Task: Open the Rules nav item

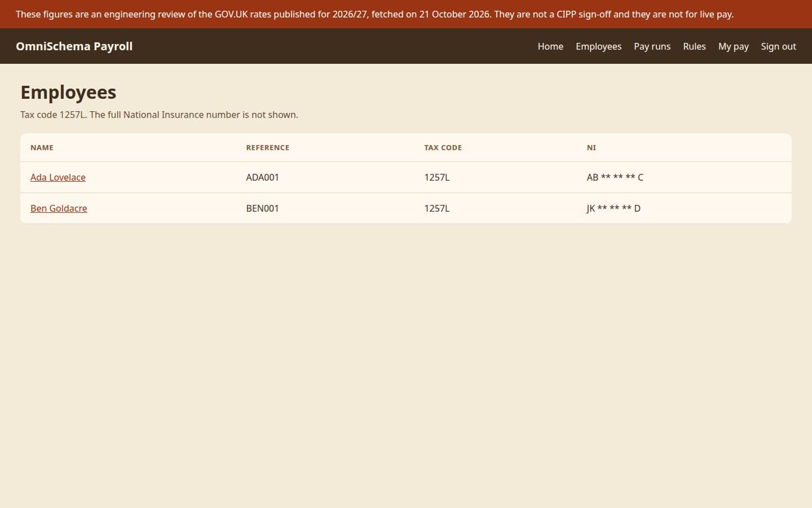Action: click(x=694, y=46)
